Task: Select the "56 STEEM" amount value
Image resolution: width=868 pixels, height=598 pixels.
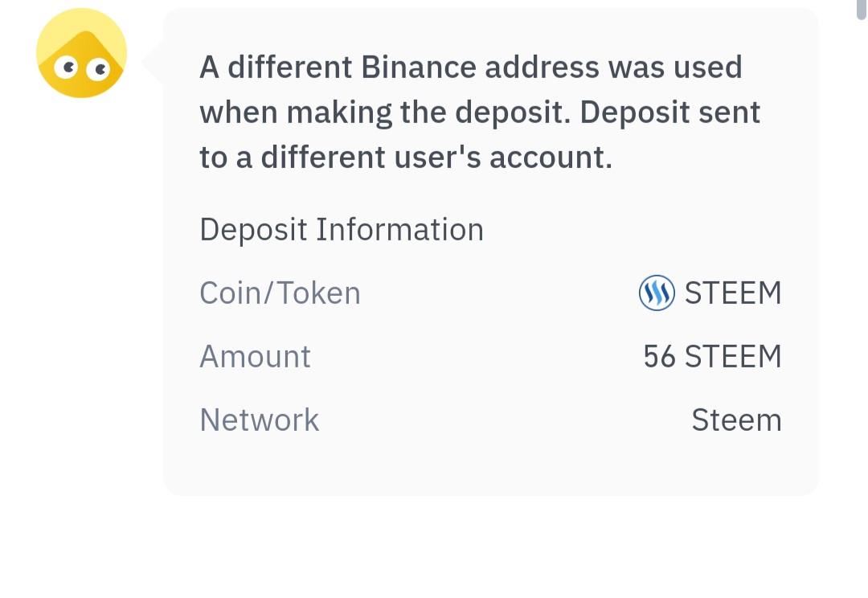Action: (x=712, y=357)
